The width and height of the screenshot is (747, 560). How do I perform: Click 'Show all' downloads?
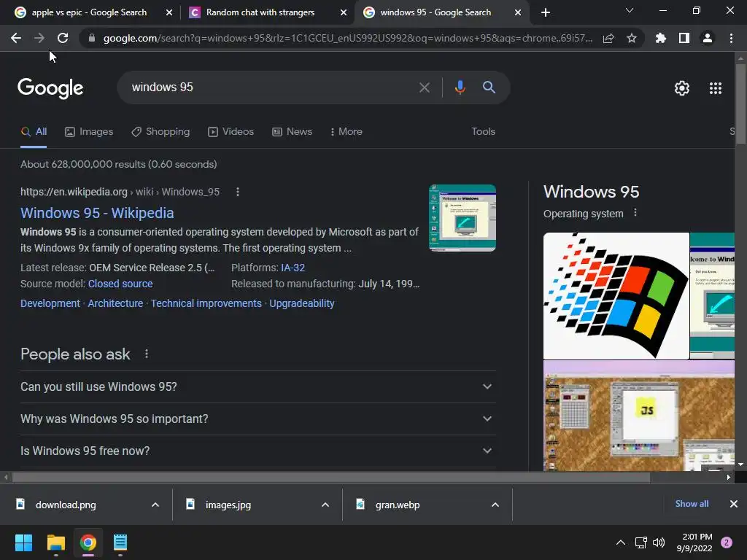coord(692,504)
